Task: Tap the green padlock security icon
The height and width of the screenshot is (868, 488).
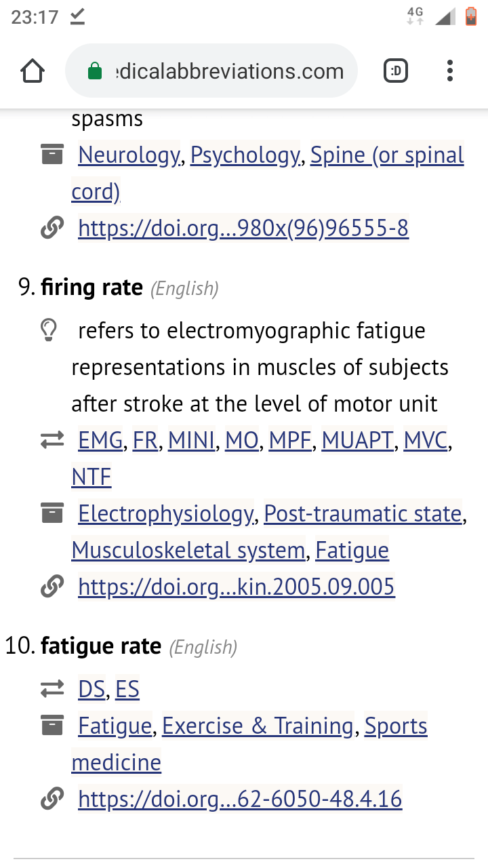Action: (x=95, y=71)
